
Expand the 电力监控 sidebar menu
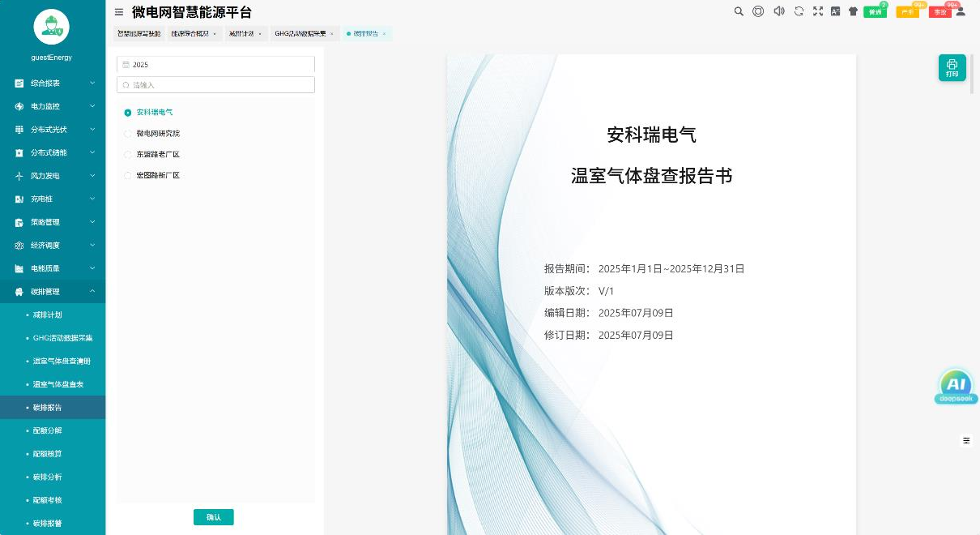click(x=53, y=106)
